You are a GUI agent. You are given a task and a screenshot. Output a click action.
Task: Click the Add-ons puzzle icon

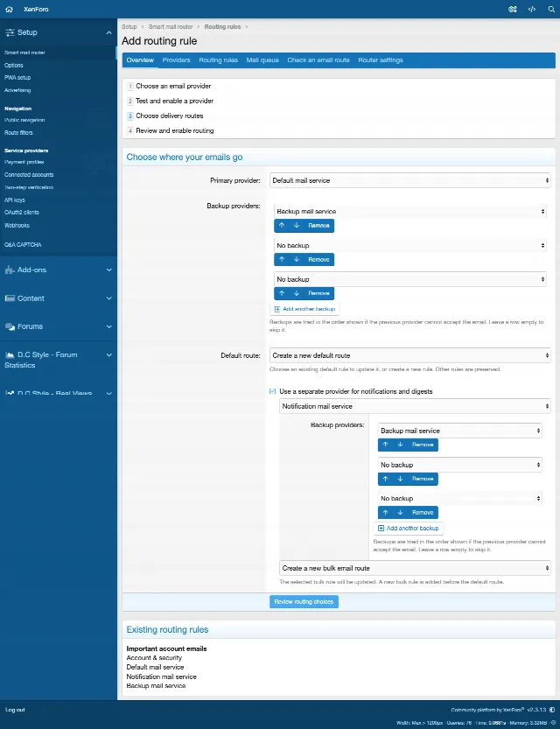click(10, 270)
